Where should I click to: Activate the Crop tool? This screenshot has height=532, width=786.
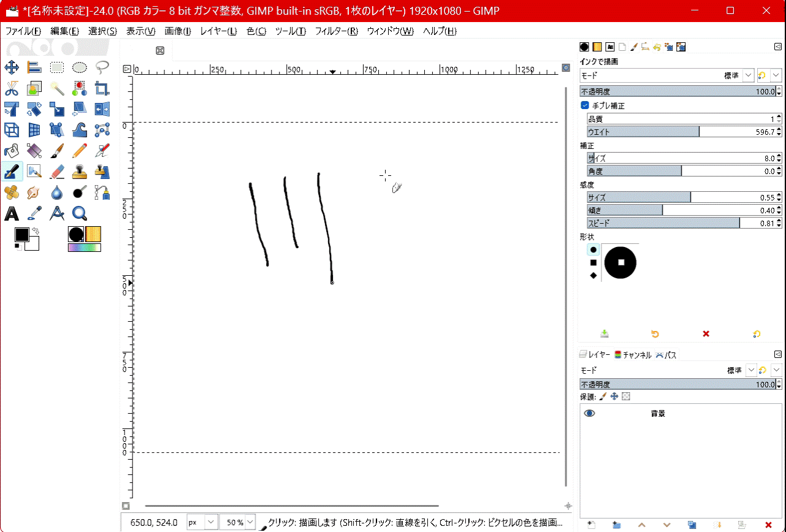(102, 88)
